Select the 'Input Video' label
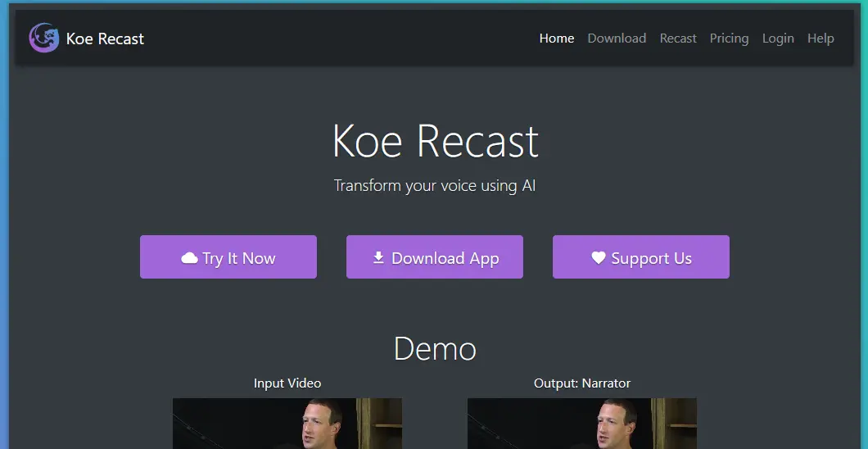Viewport: 868px width, 449px height. [x=287, y=383]
